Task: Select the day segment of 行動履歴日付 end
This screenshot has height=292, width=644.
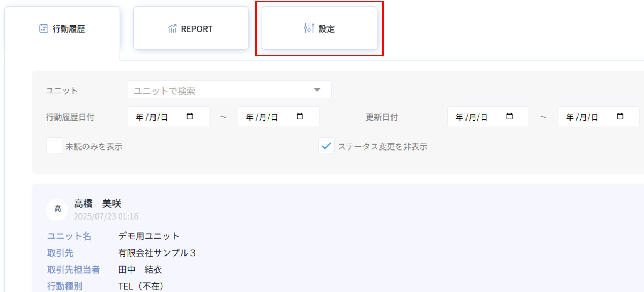Action: click(x=272, y=117)
